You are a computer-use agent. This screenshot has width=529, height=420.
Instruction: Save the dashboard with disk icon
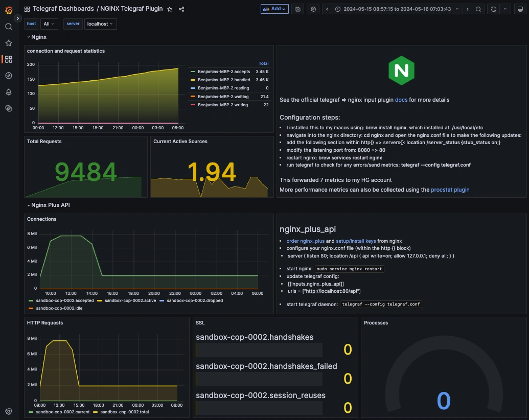point(298,9)
